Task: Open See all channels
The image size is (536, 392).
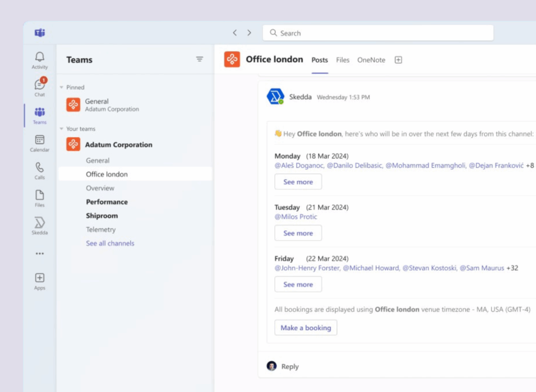Action: click(x=110, y=243)
